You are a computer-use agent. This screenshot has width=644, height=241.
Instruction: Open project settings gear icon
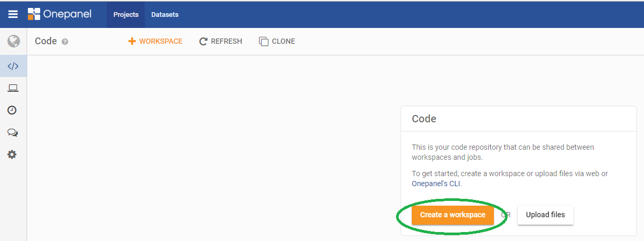(x=12, y=155)
